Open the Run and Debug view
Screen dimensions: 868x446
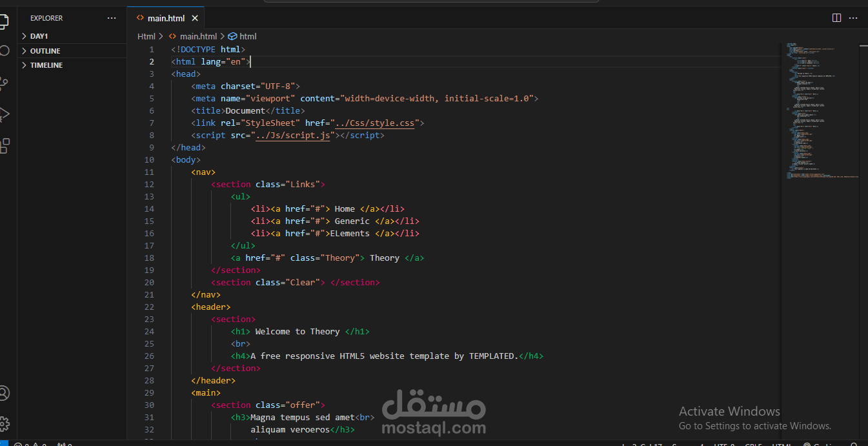[x=3, y=114]
